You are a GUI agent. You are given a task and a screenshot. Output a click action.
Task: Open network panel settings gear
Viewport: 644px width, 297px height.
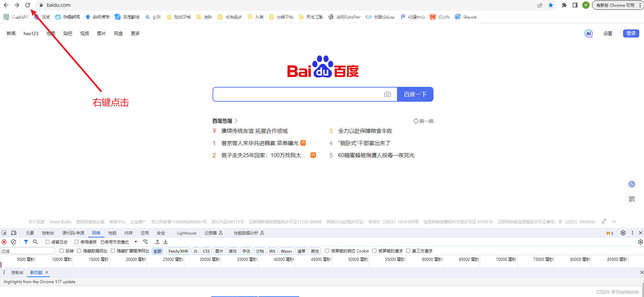(x=640, y=242)
